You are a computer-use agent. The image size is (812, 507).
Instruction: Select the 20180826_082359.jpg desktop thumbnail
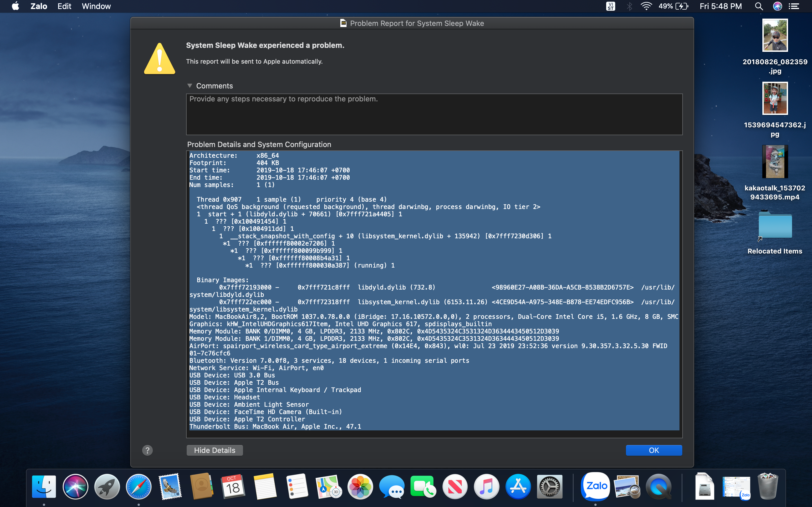pos(775,35)
